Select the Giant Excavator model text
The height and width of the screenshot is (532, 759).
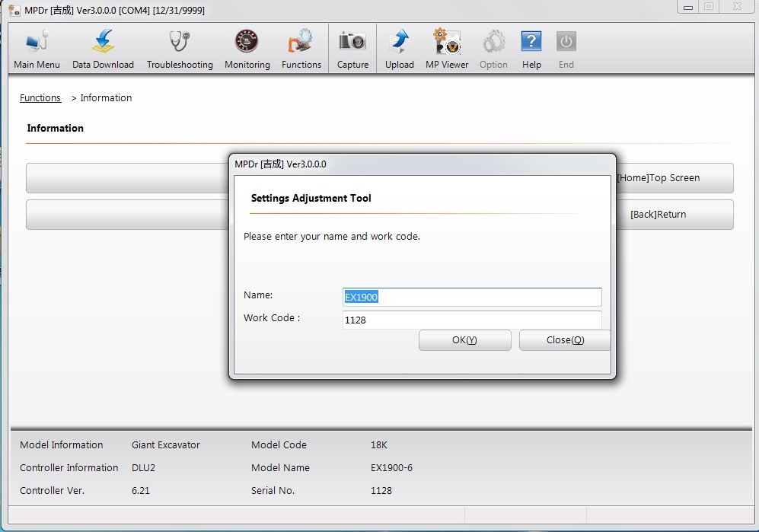coord(165,445)
